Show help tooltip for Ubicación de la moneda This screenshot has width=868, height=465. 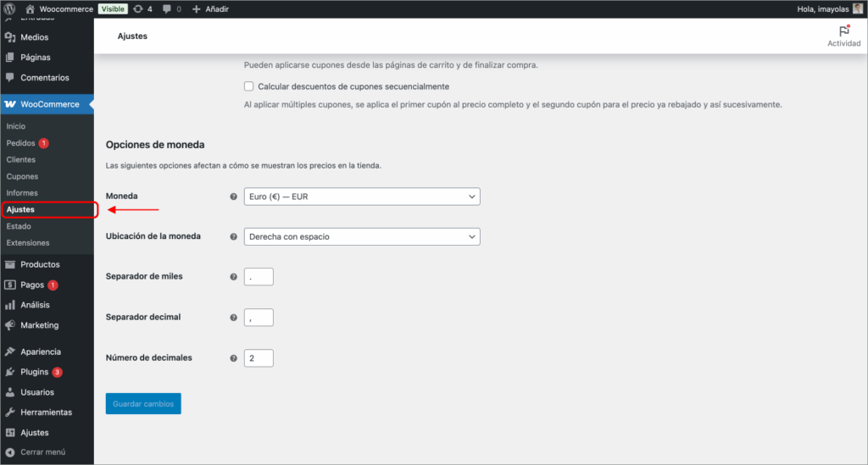[234, 236]
